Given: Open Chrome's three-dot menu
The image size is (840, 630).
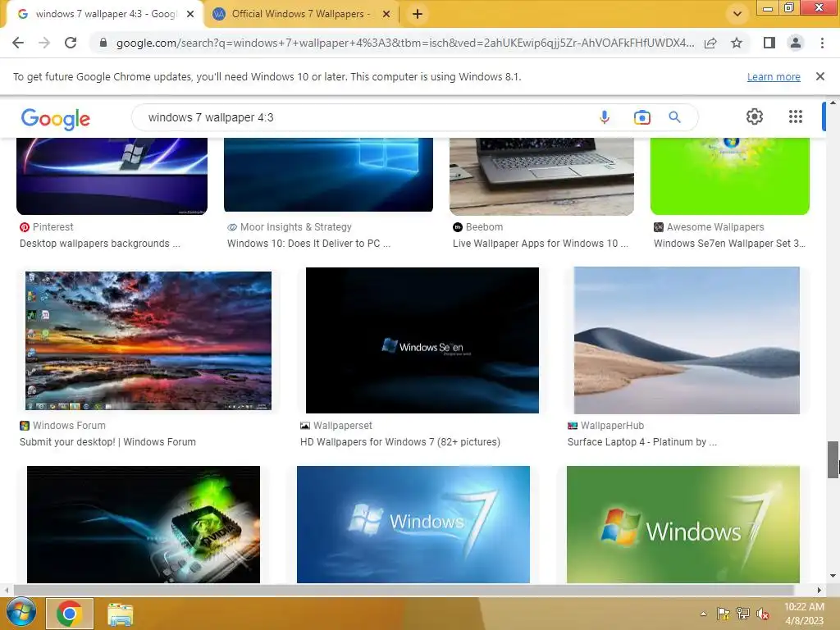Looking at the screenshot, I should click(822, 43).
